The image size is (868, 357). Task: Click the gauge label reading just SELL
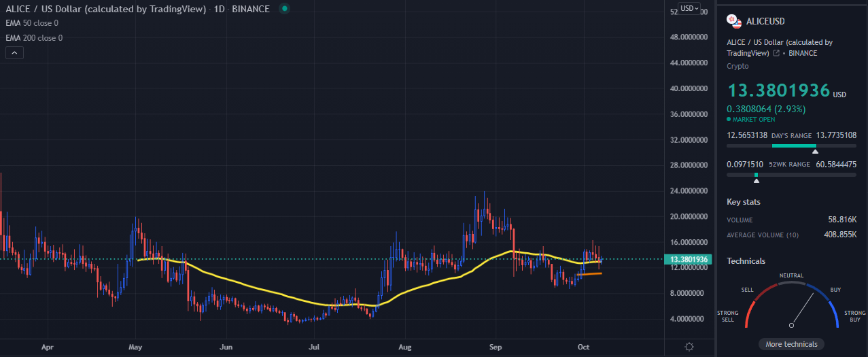747,290
